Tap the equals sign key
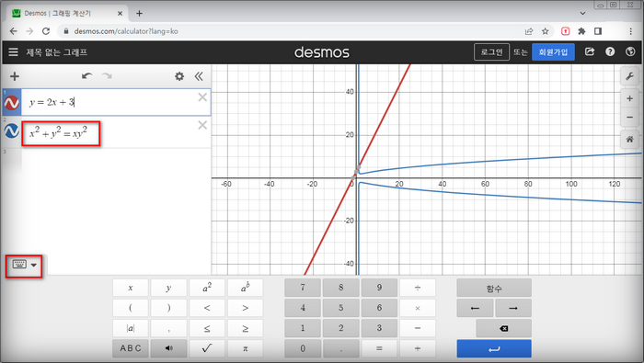 click(379, 348)
